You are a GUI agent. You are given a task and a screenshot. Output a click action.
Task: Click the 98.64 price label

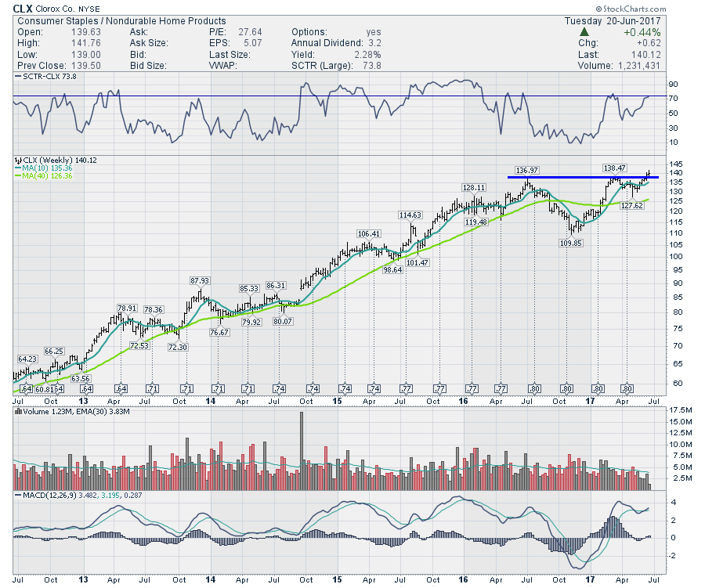392,269
